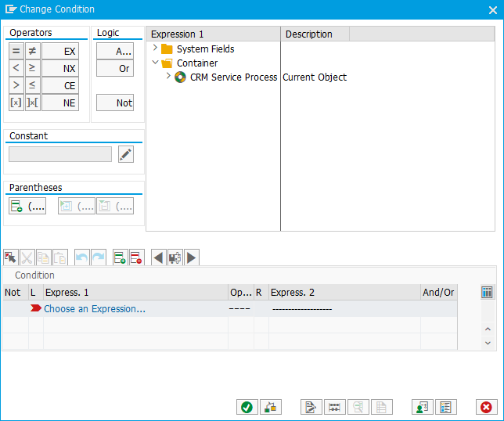
Task: Click the scroll down arrow in condition table
Action: click(x=488, y=343)
